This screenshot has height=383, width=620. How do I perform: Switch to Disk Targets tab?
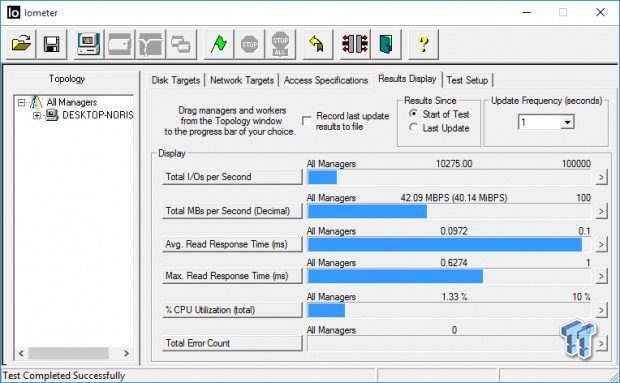click(x=176, y=80)
